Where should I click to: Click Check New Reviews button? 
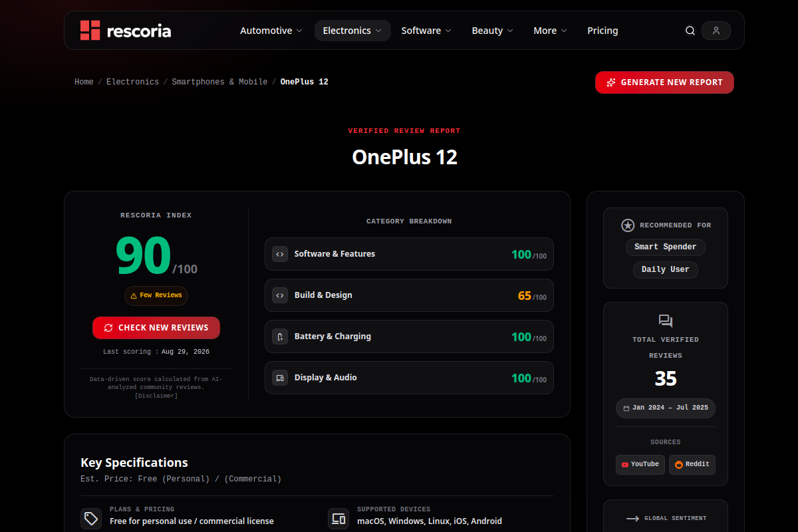[156, 328]
